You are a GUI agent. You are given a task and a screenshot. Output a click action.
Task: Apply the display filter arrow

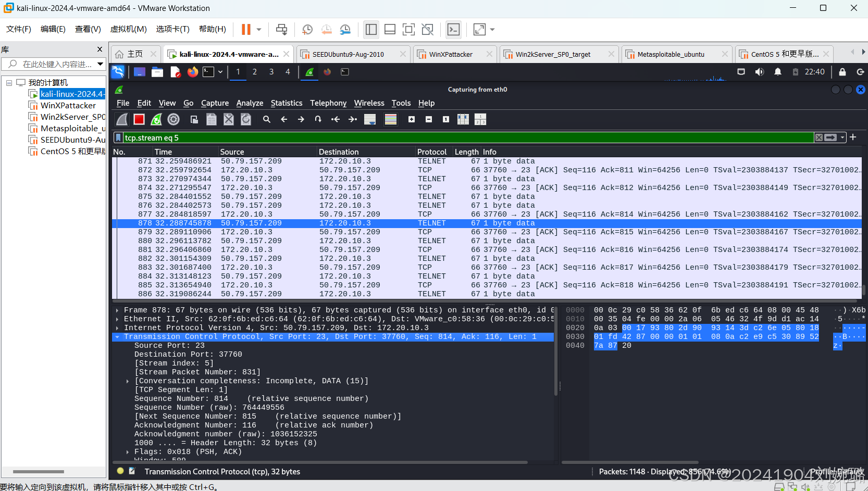click(x=831, y=137)
